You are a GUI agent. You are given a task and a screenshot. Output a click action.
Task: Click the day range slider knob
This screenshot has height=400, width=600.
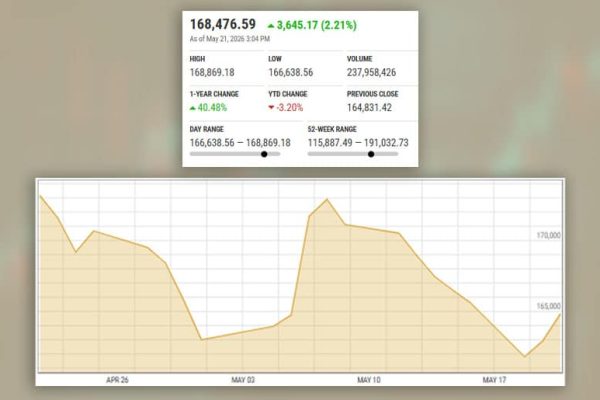(x=264, y=154)
